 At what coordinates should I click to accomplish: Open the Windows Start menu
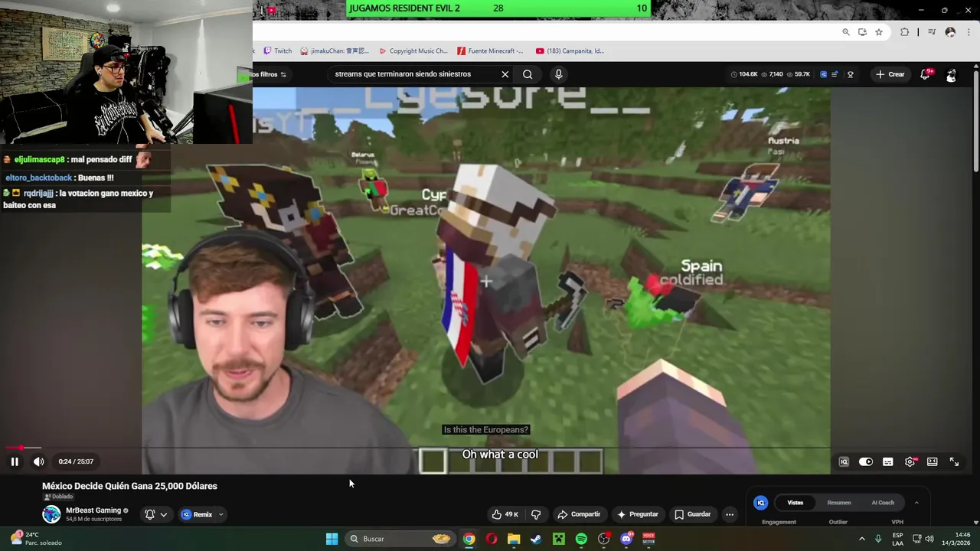click(332, 539)
